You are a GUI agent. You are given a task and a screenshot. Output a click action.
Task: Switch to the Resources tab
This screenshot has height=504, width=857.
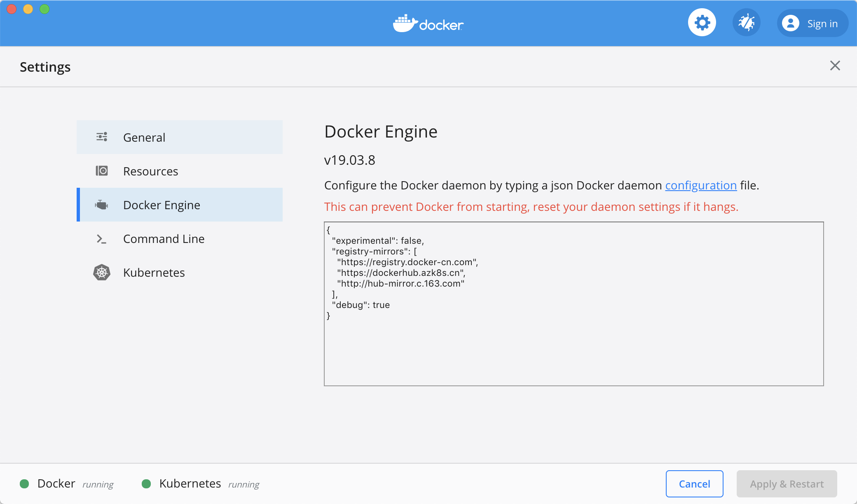pos(180,171)
